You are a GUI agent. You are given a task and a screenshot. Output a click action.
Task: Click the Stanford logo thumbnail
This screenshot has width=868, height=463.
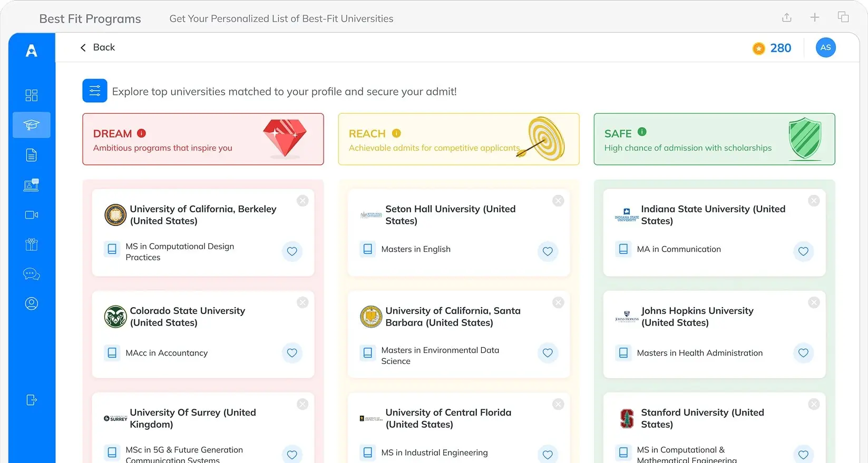coord(627,418)
